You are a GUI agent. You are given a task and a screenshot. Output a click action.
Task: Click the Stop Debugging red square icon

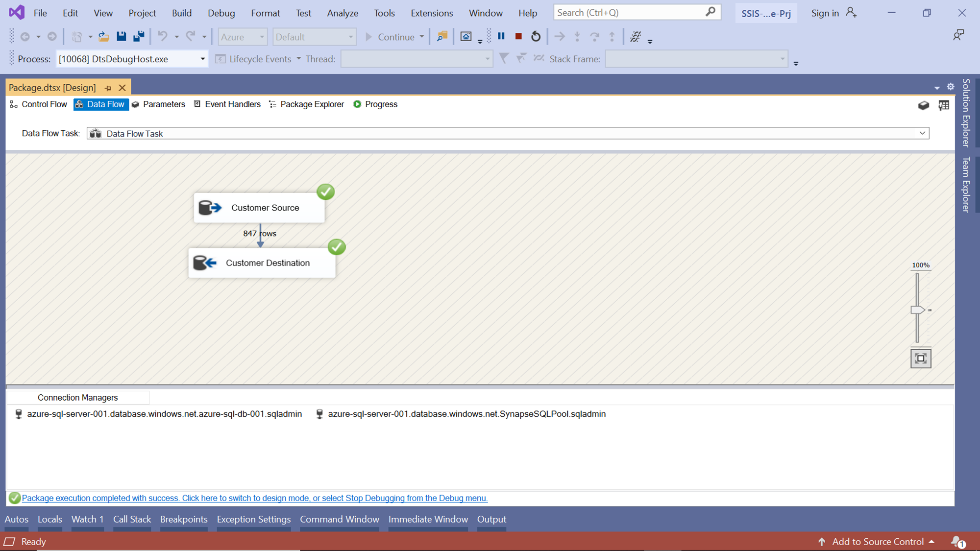pyautogui.click(x=518, y=36)
